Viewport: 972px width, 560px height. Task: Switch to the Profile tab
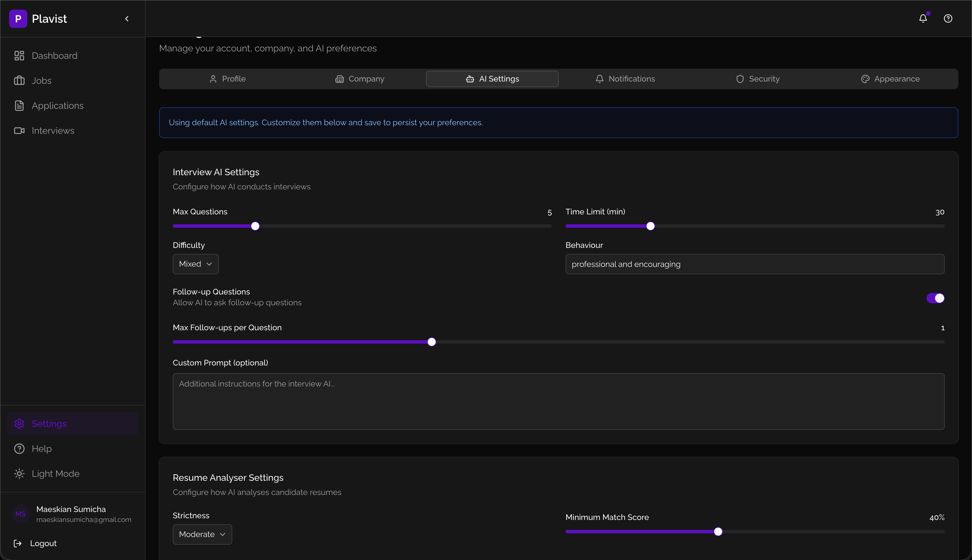pos(228,79)
